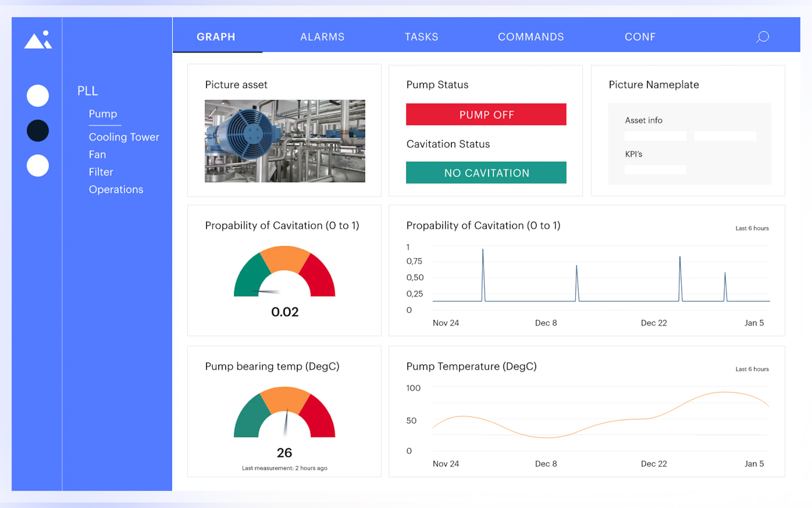Click the green NO CAVITATION indicator
The image size is (812, 508).
click(486, 173)
